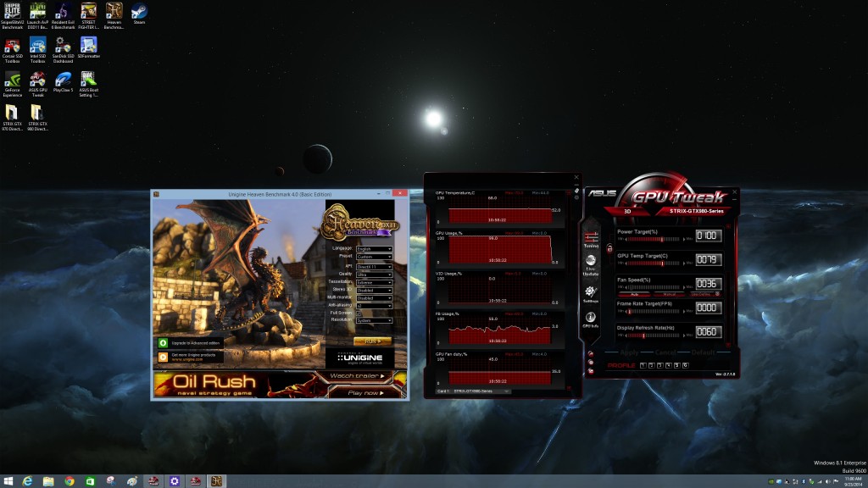Open Quality dropdown in Heaven Benchmark
This screenshot has height=488, width=868.
374,274
